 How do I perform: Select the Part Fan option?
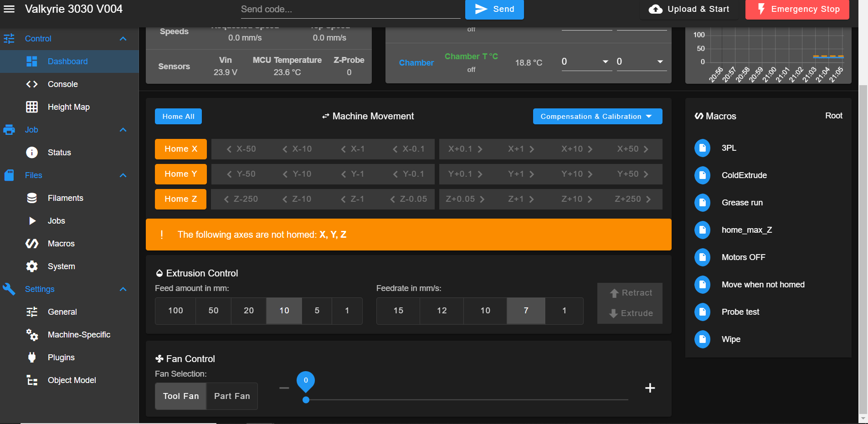tap(232, 396)
